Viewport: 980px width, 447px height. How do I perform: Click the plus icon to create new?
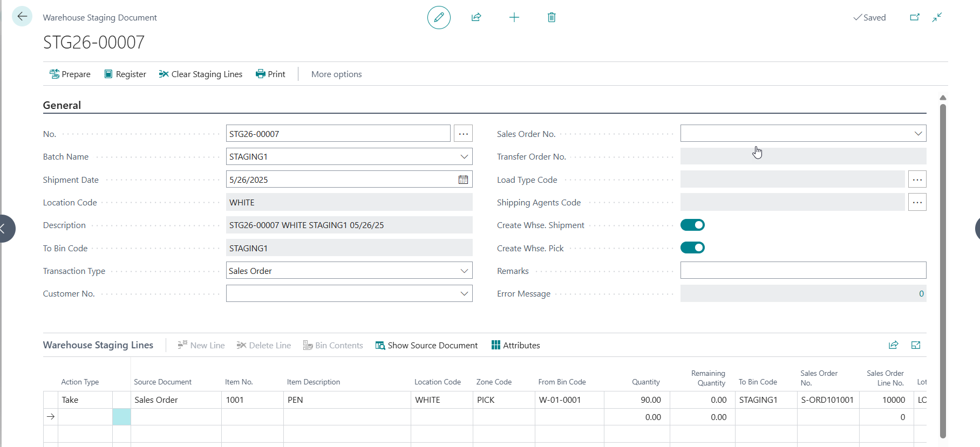click(x=514, y=17)
